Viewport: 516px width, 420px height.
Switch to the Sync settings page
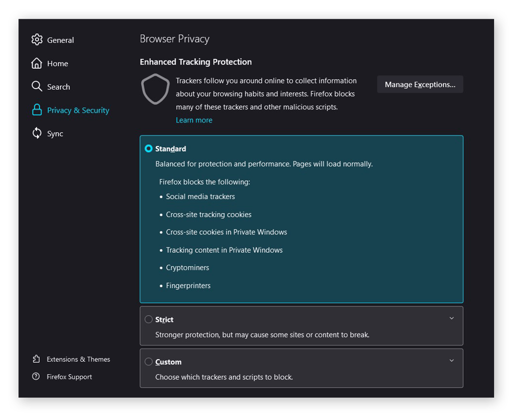tap(55, 133)
